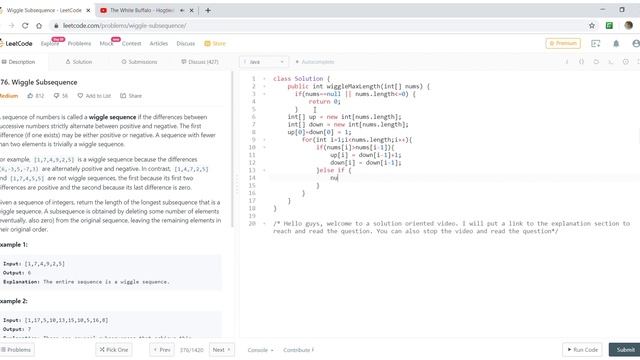Click the Contribute link
The height and width of the screenshot is (360, 640).
(x=299, y=350)
